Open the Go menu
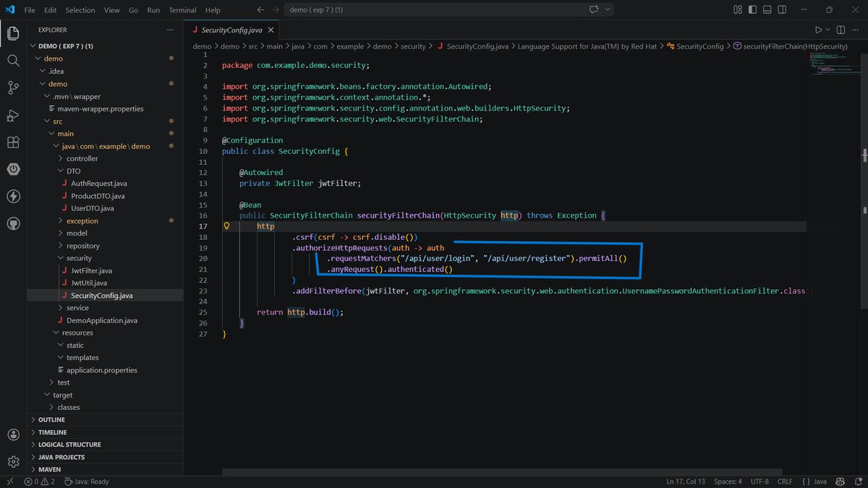Image resolution: width=868 pixels, height=488 pixels. (x=133, y=10)
